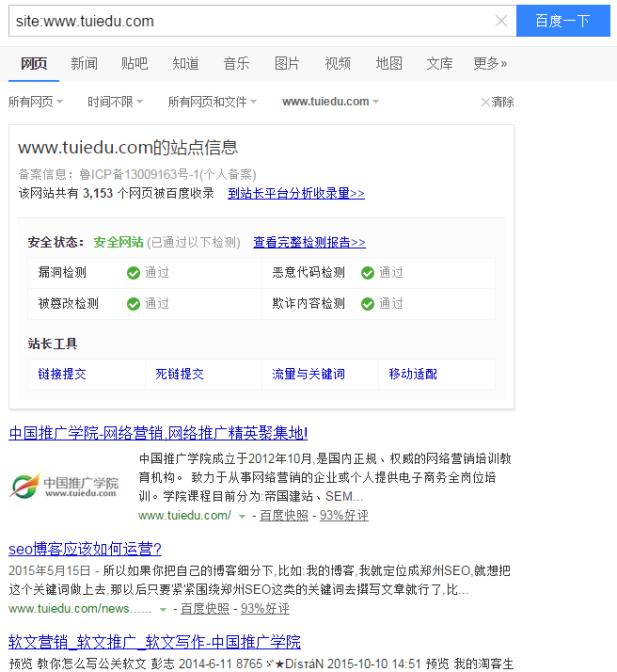Clear the search box with the X icon
The height and width of the screenshot is (672, 617).
pos(501,21)
